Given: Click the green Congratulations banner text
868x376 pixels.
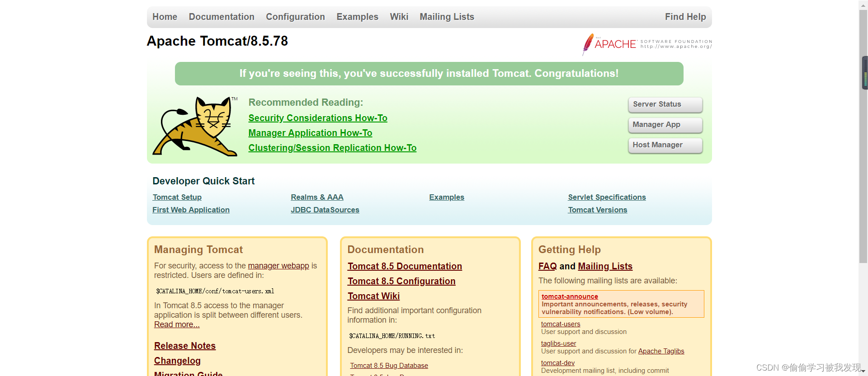Looking at the screenshot, I should (429, 73).
